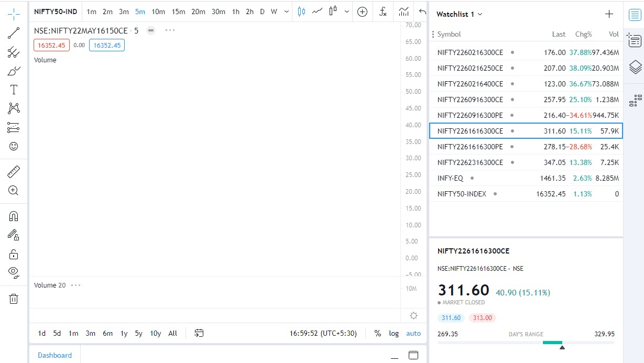Open the object tree layers panel
This screenshot has width=644, height=363.
[635, 67]
